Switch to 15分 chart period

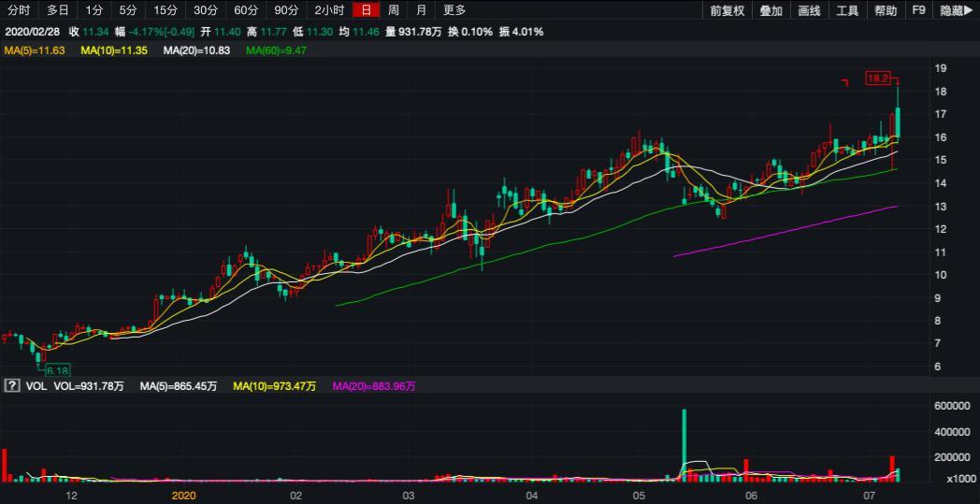165,10
